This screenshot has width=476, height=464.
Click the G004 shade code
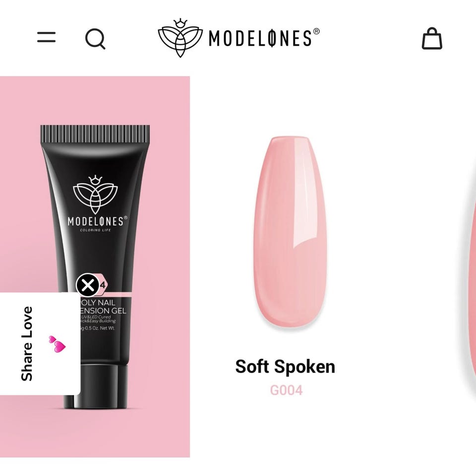coord(286,391)
